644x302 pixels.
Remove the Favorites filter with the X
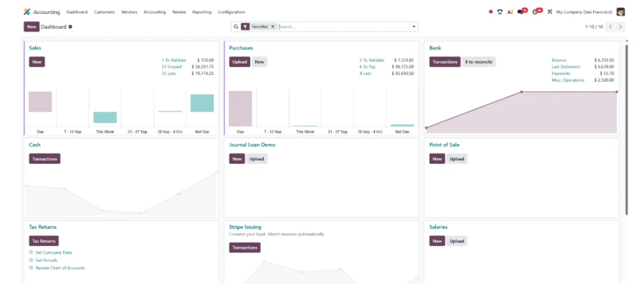coord(272,26)
